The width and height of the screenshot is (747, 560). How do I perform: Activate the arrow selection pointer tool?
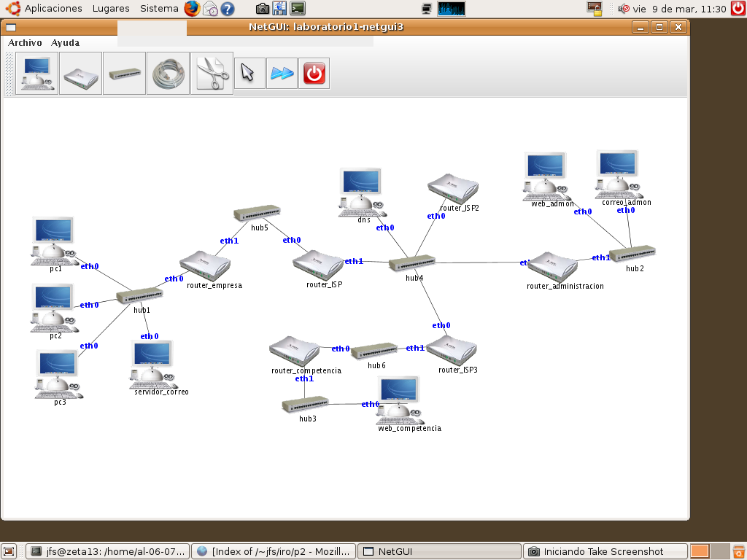pyautogui.click(x=249, y=73)
